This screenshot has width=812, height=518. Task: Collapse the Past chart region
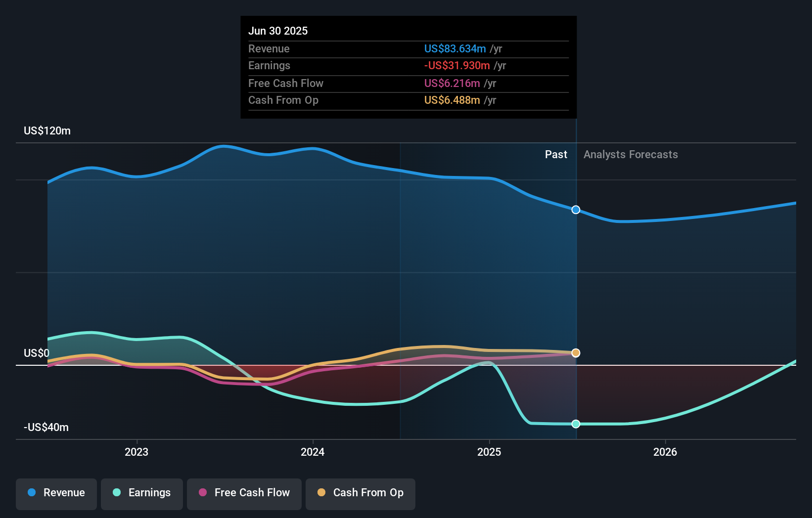point(556,154)
